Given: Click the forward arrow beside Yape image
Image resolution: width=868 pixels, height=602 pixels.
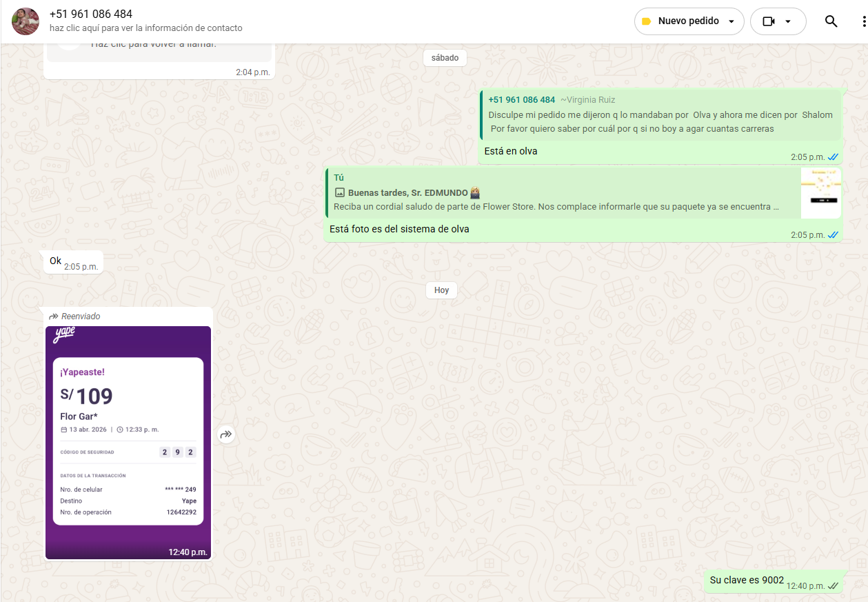Looking at the screenshot, I should [x=226, y=434].
